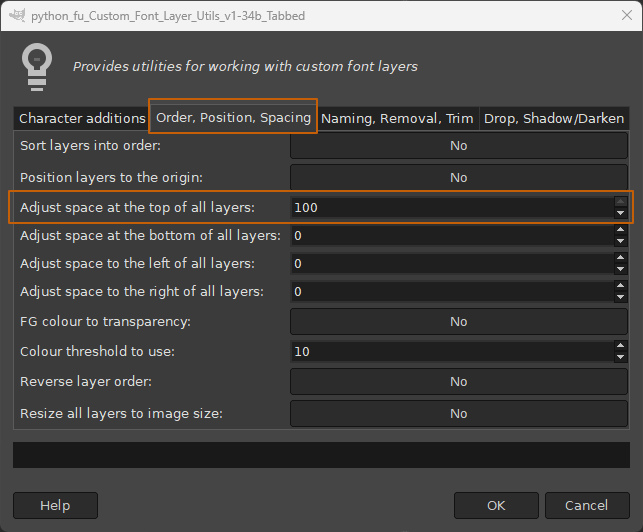Click the 'Provides utilities' description text
Image resolution: width=643 pixels, height=532 pixels.
coord(245,66)
